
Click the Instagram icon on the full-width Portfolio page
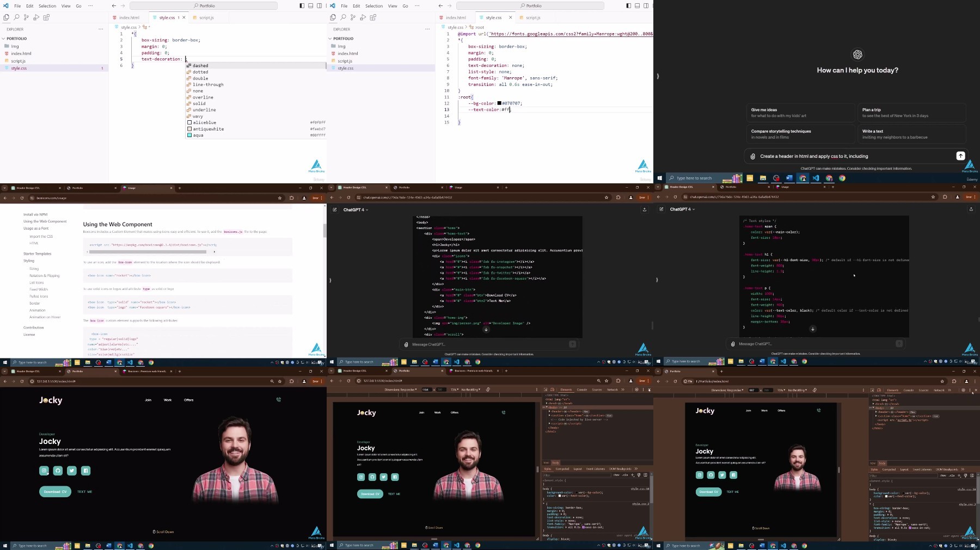44,471
